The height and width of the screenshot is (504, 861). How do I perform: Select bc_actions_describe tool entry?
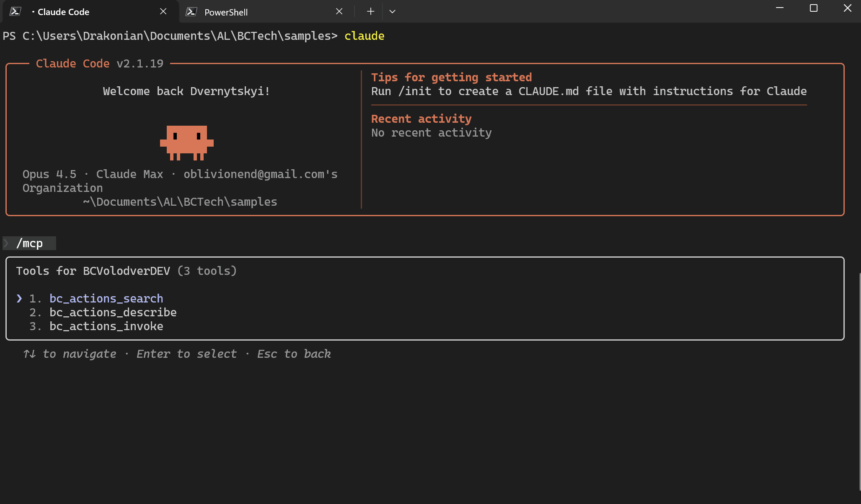[113, 312]
